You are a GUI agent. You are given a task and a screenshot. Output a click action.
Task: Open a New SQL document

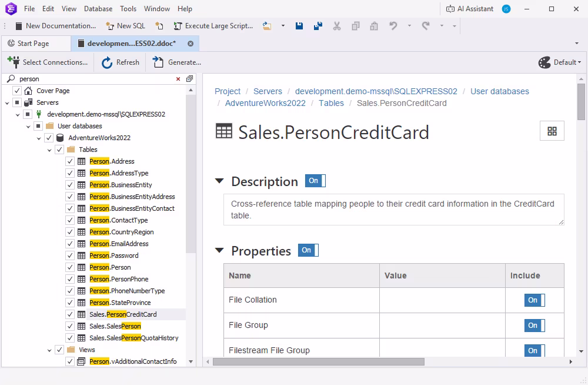[x=126, y=26]
